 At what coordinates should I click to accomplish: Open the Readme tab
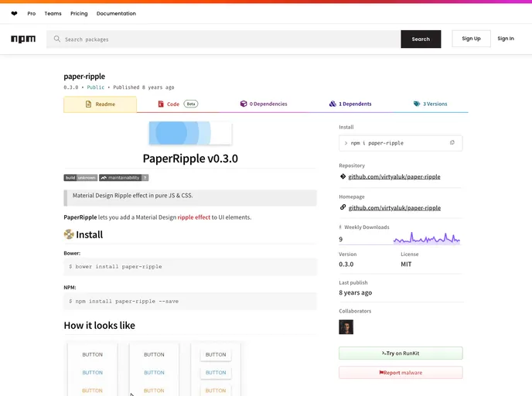click(100, 104)
